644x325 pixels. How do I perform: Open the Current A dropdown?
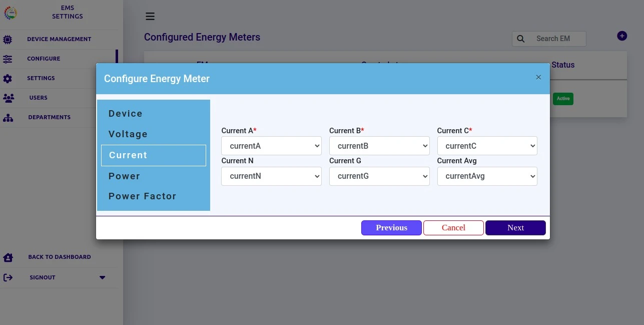pyautogui.click(x=271, y=146)
